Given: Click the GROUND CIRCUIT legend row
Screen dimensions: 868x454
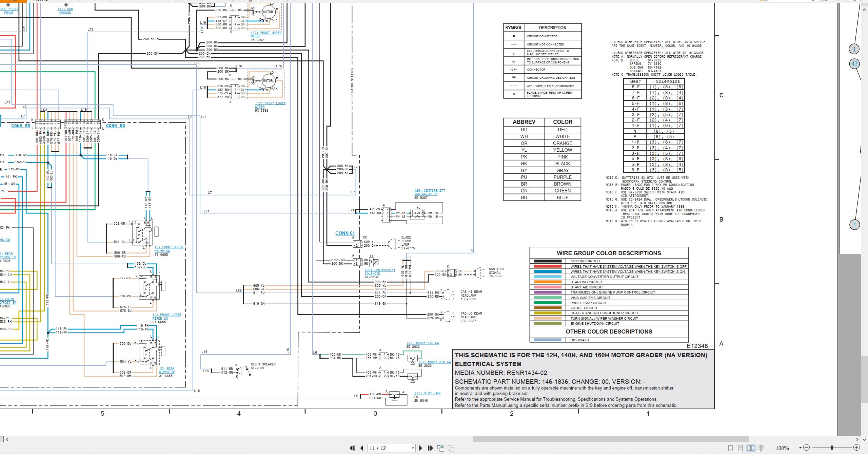Looking at the screenshot, I should click(609, 261).
